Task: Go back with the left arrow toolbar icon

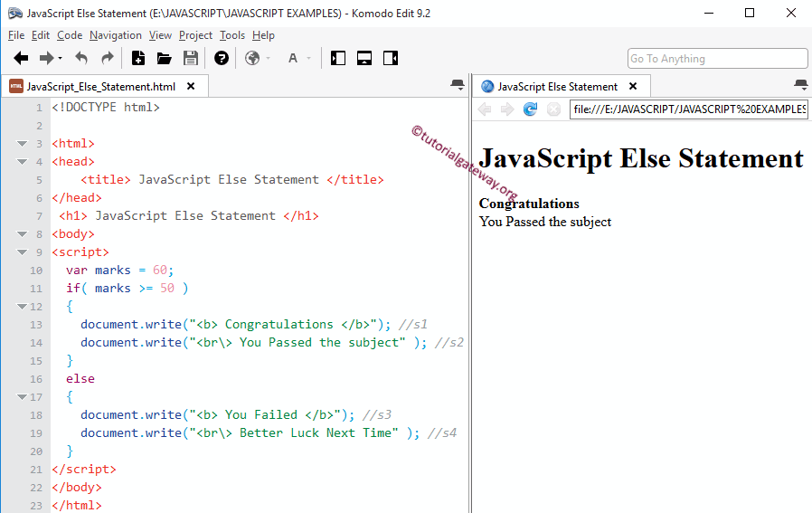Action: pos(21,58)
